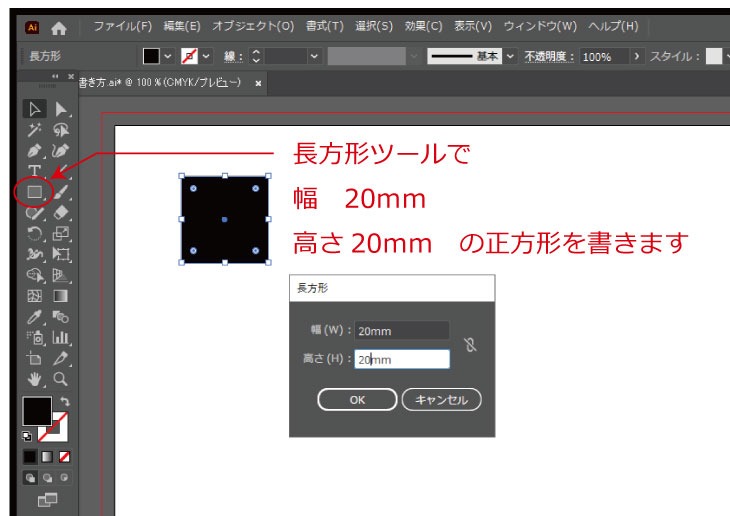Change screen mode at toolbar bottom
The height and width of the screenshot is (516, 730).
tap(47, 500)
